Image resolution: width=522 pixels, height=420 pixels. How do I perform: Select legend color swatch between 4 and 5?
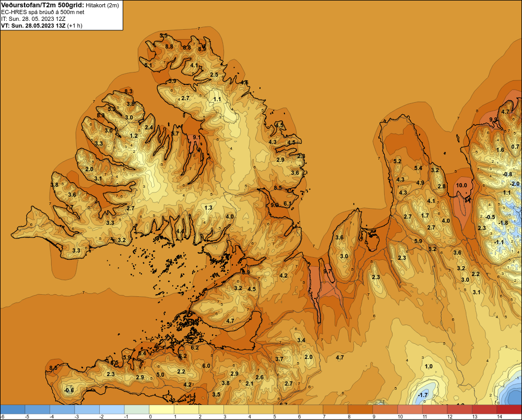(x=261, y=410)
